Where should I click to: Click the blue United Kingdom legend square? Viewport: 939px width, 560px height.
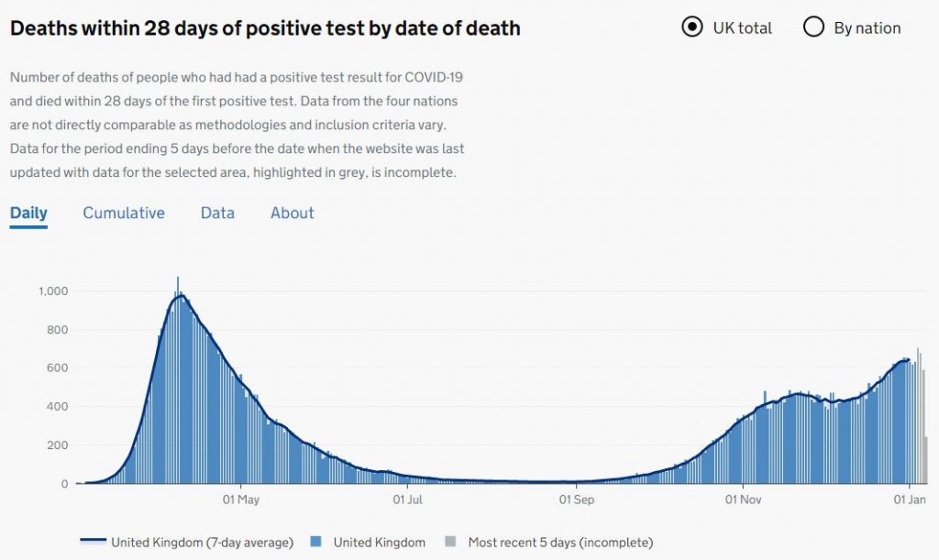[316, 542]
